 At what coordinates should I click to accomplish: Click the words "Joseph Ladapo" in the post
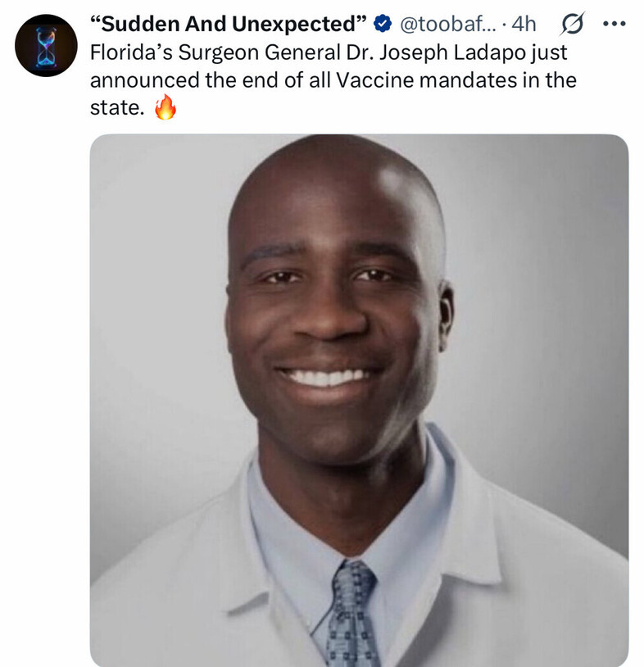[451, 52]
